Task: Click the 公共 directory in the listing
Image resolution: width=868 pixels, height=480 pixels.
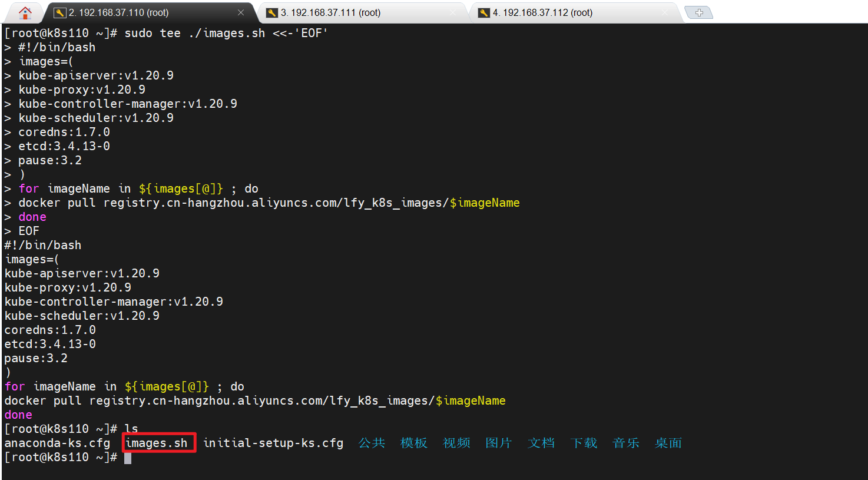Action: point(372,443)
